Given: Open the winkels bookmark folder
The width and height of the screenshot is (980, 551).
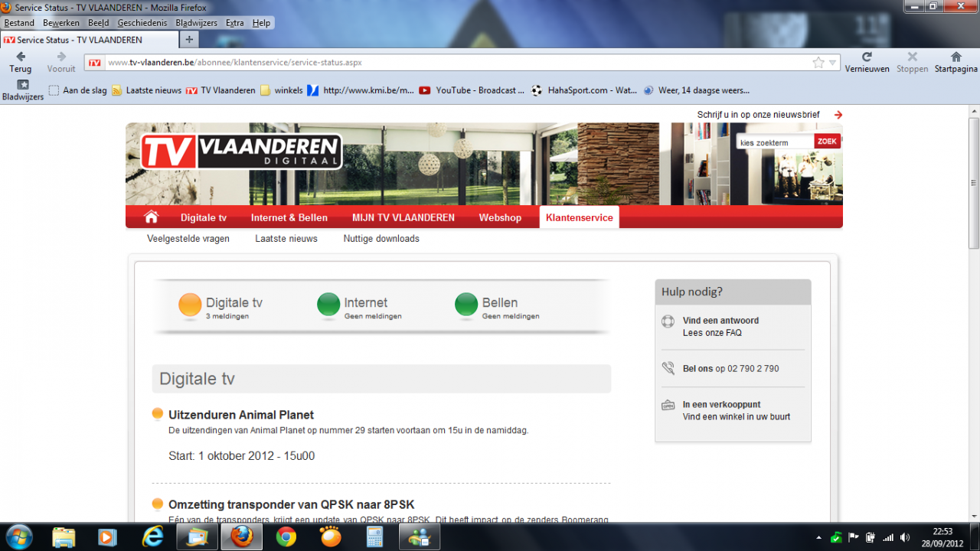Looking at the screenshot, I should pos(282,90).
